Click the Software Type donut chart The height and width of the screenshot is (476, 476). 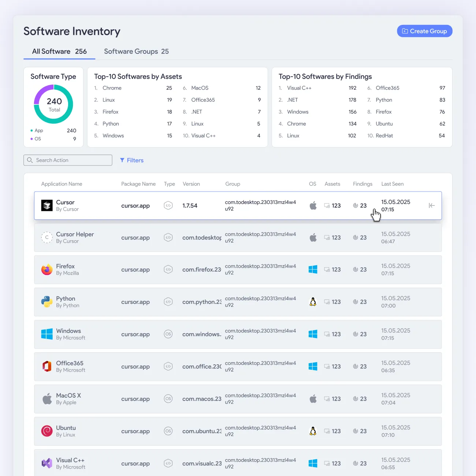[x=53, y=104]
